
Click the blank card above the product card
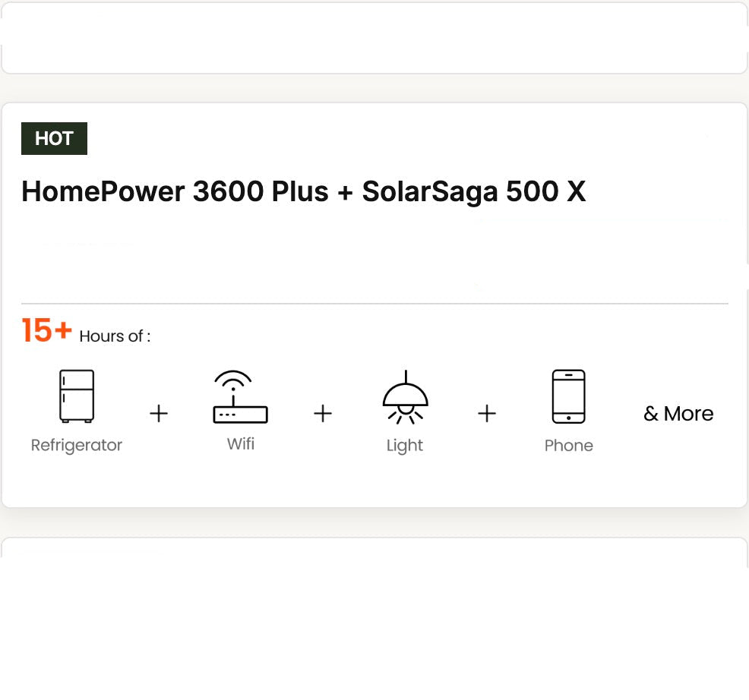(374, 38)
